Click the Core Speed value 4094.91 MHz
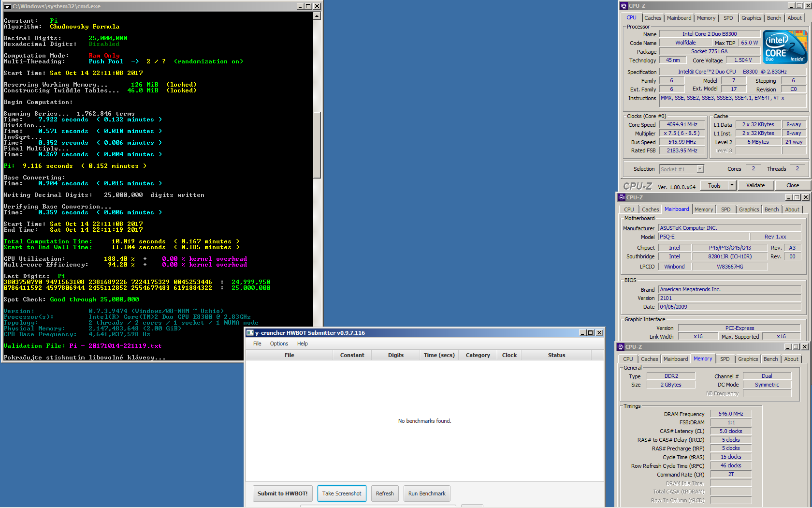Image resolution: width=812 pixels, height=508 pixels. (682, 124)
